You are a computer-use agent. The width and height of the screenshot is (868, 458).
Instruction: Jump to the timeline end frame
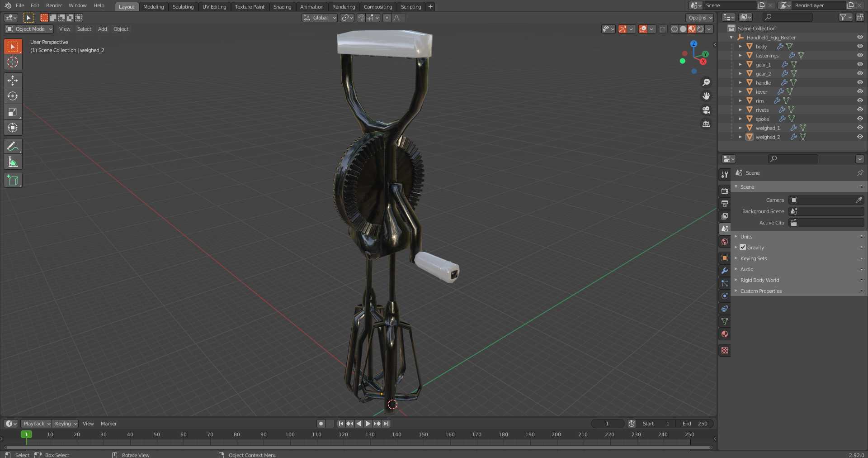[386, 424]
